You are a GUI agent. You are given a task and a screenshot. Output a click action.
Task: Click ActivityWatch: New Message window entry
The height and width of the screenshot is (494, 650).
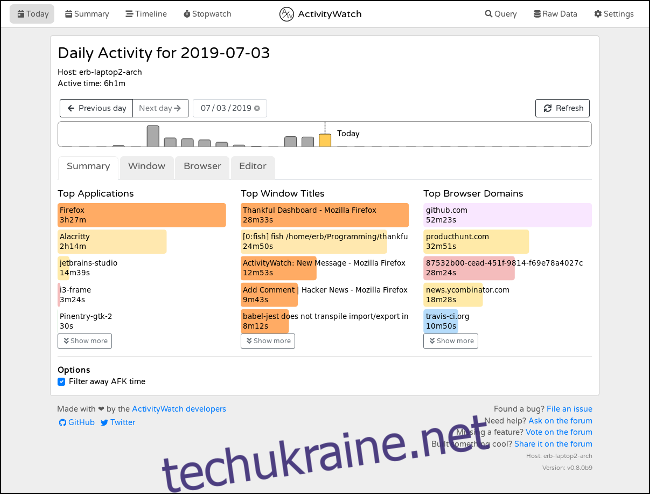(324, 268)
